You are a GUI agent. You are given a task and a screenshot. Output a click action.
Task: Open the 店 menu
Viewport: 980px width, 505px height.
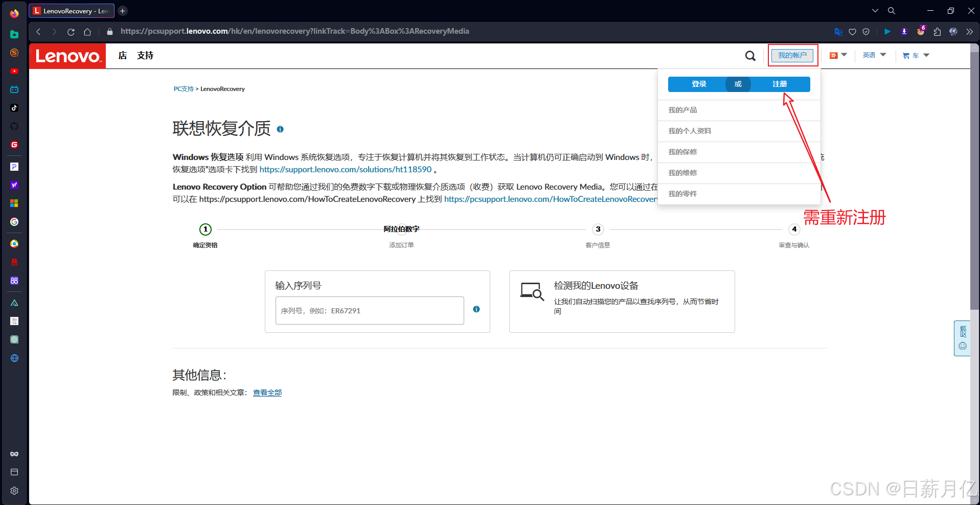pyautogui.click(x=123, y=55)
